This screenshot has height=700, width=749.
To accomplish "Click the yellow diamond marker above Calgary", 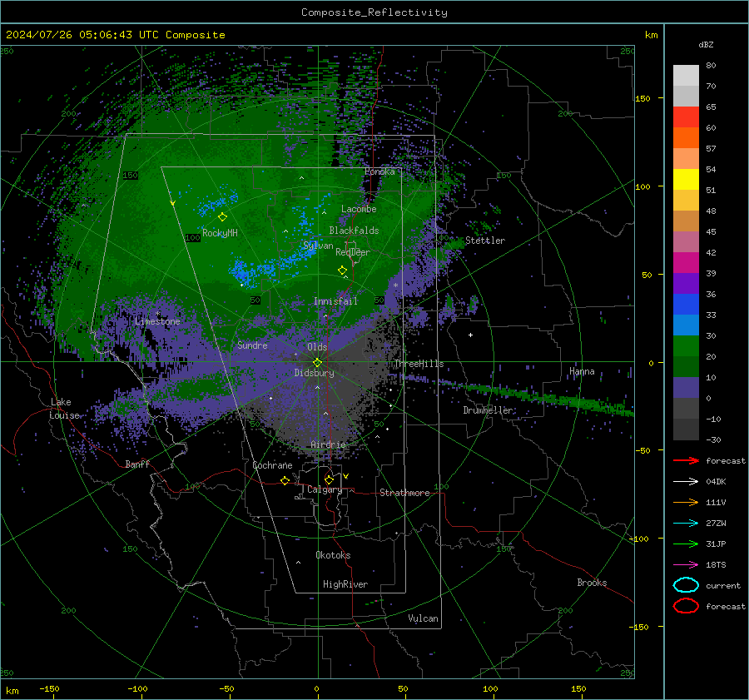I will (x=329, y=479).
